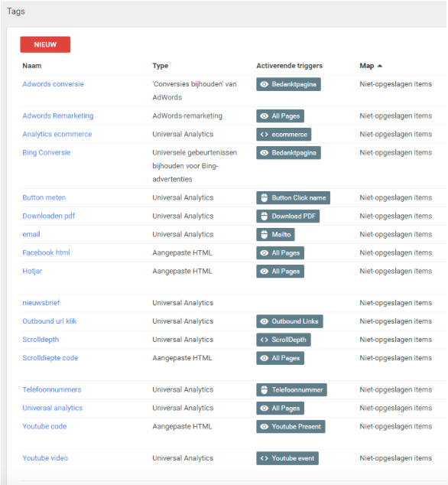Click eye icon on Adwords conversie's Bedanktpagina trigger
The height and width of the screenshot is (485, 448).
[264, 84]
